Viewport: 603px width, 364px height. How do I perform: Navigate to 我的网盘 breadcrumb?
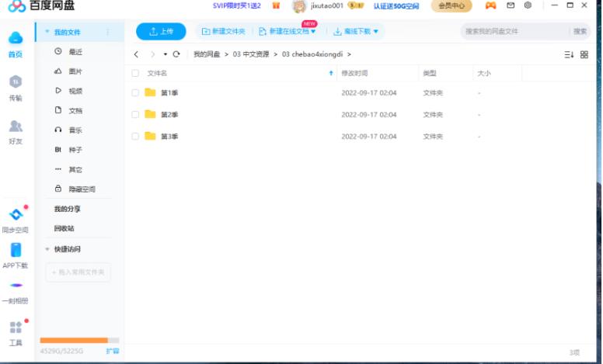pos(207,54)
